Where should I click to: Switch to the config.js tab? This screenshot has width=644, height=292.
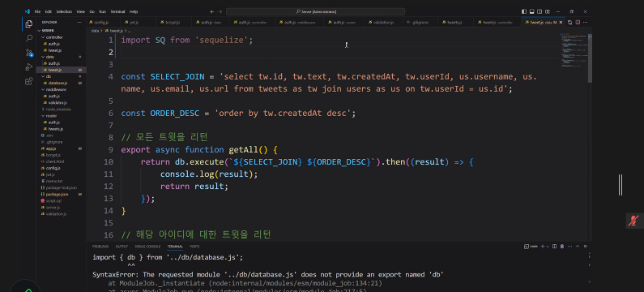pos(103,22)
